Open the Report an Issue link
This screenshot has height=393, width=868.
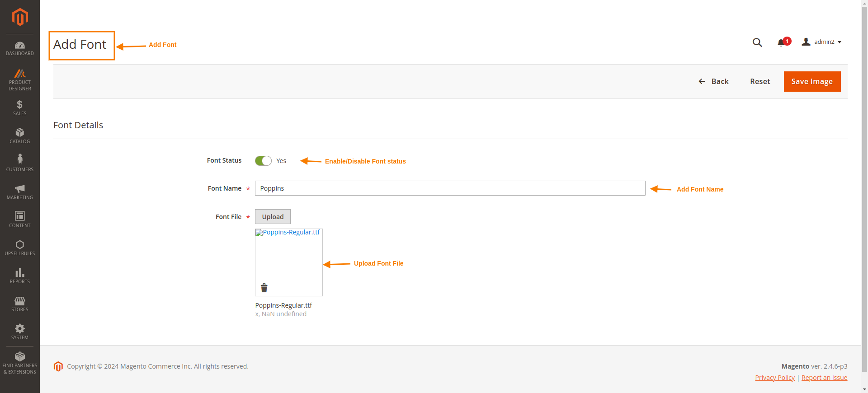(824, 378)
